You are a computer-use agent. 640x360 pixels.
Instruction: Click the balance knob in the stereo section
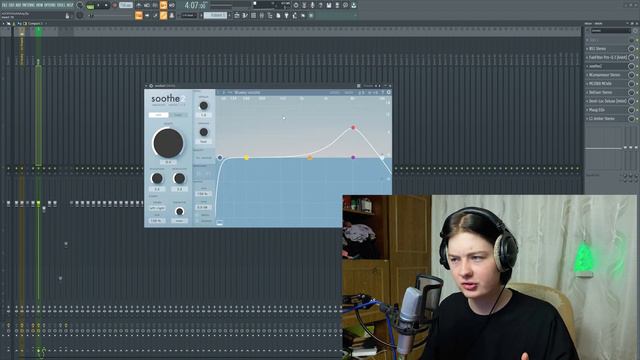[x=179, y=211]
